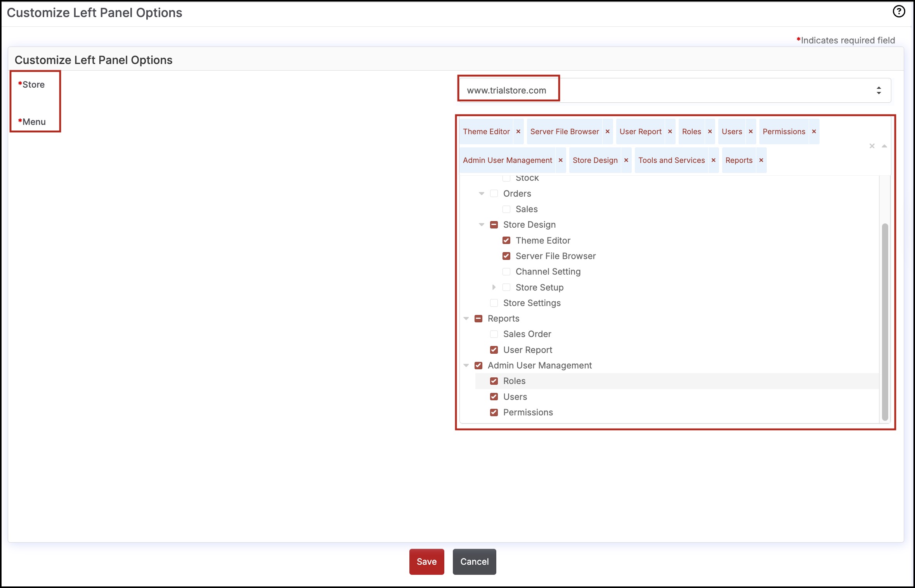Collapse the Reports tree node

coord(466,318)
